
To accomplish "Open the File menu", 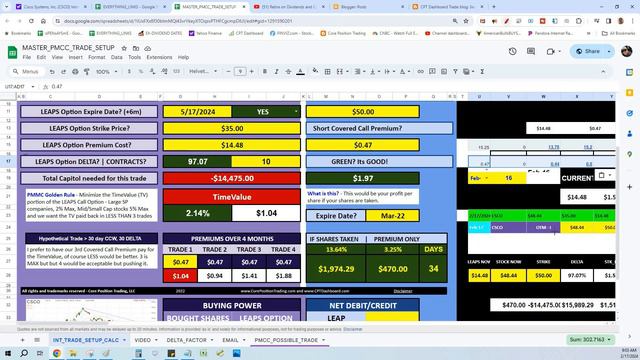I will point(27,58).
